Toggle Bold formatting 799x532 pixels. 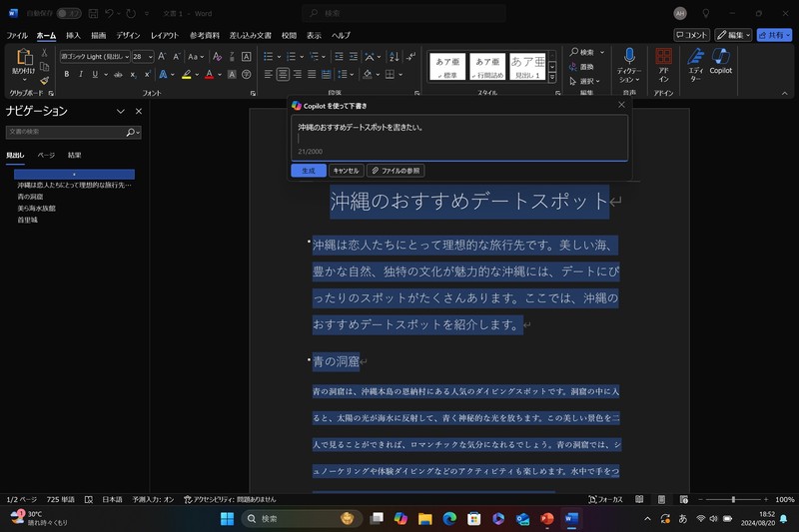66,74
